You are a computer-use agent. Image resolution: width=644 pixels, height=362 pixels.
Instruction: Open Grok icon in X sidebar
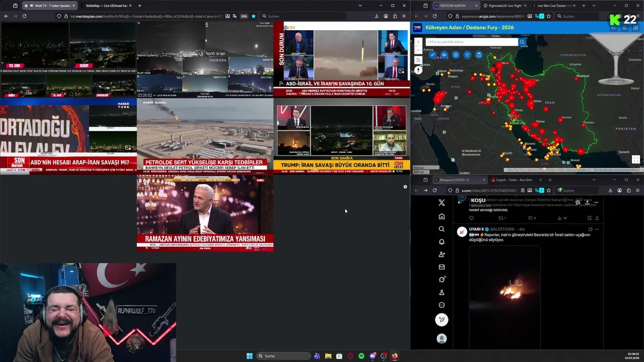coord(442,280)
